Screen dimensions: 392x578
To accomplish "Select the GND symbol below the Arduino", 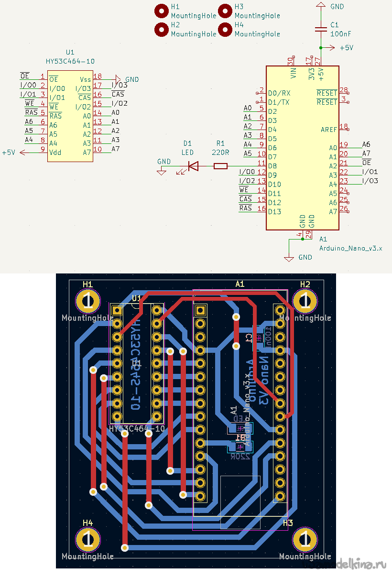I will pyautogui.click(x=289, y=258).
